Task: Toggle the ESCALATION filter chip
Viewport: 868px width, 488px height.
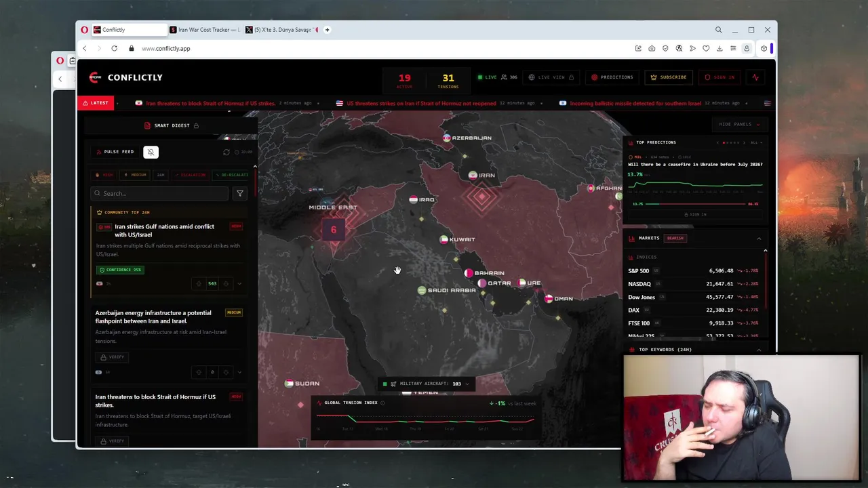Action: coord(191,175)
